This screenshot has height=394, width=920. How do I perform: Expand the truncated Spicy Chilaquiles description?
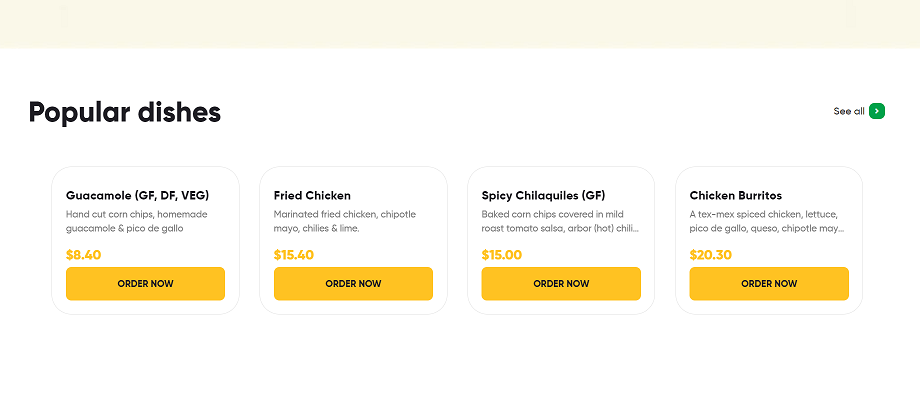[x=560, y=222]
